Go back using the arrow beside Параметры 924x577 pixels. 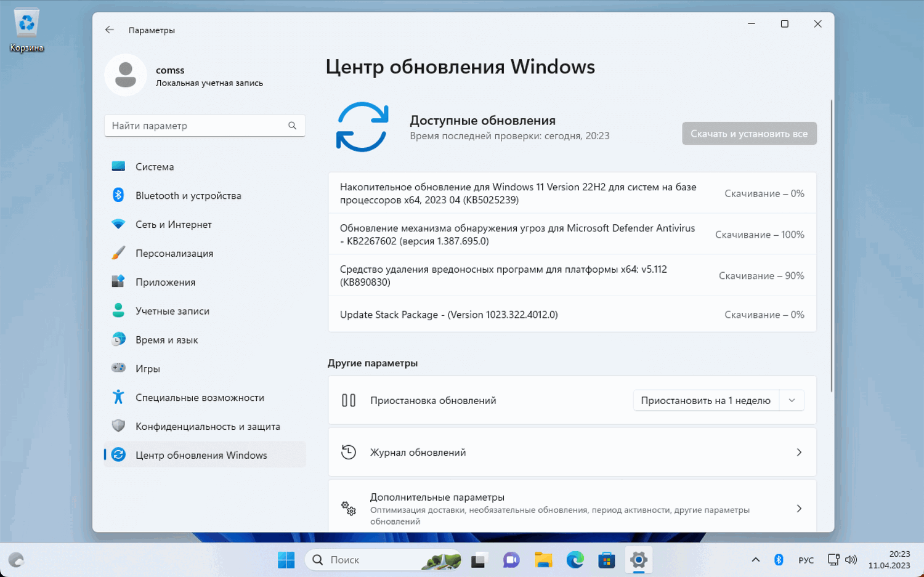point(110,30)
